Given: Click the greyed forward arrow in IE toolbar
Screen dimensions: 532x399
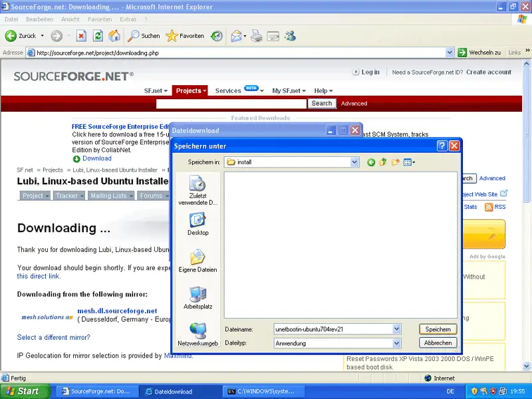Looking at the screenshot, I should click(57, 36).
